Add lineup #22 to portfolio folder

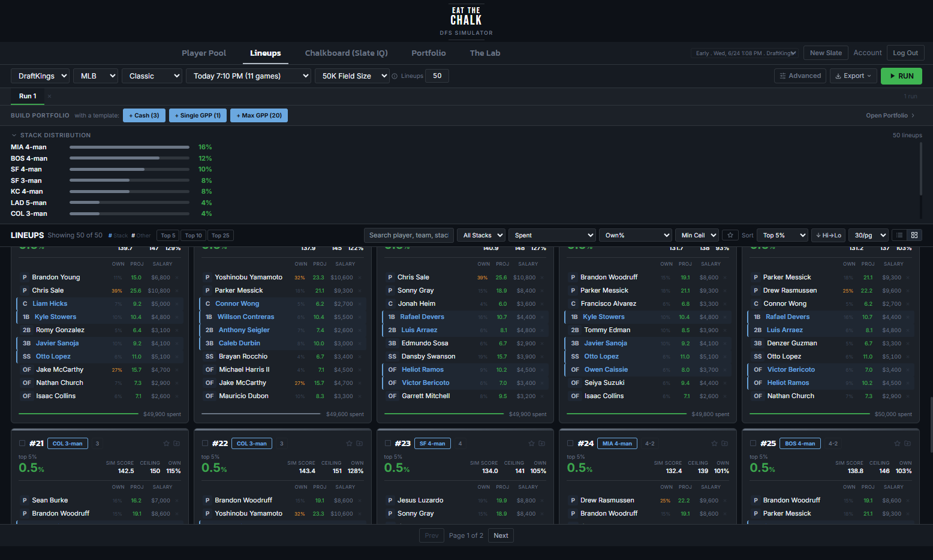pos(360,444)
